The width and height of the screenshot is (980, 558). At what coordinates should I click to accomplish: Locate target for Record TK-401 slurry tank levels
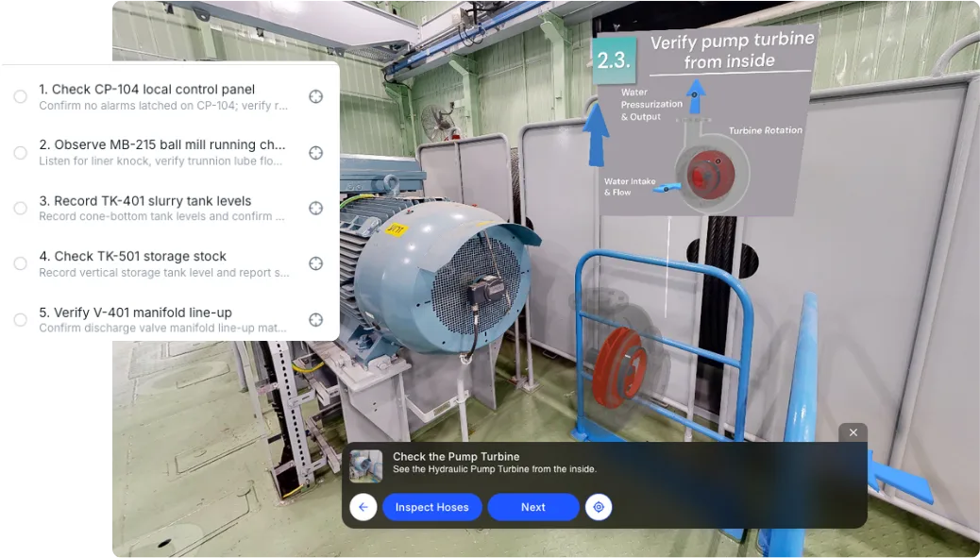click(x=315, y=208)
